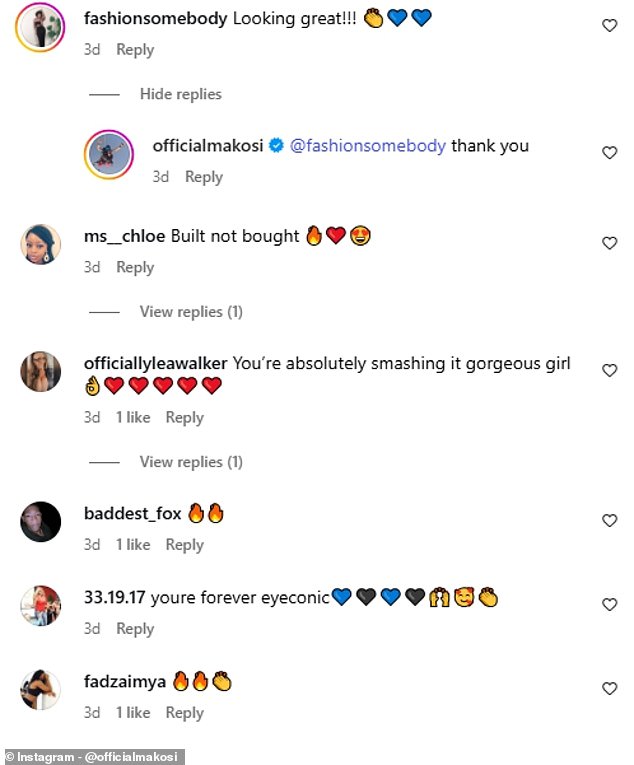View ms__chloe's profile avatar
Screen dimensions: 634x765
pos(41,244)
